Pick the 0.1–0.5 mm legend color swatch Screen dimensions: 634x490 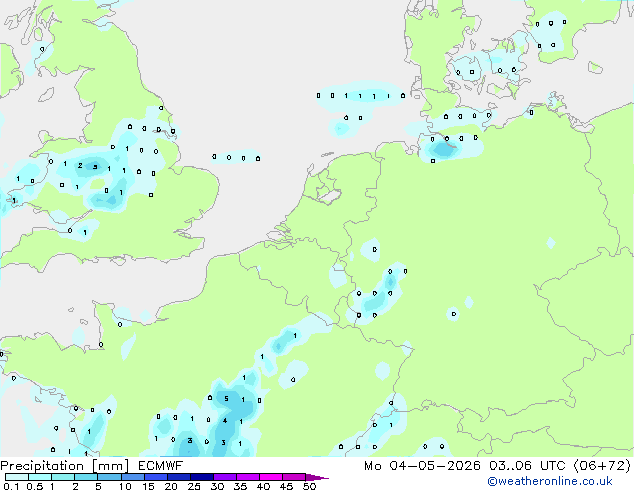tap(17, 477)
